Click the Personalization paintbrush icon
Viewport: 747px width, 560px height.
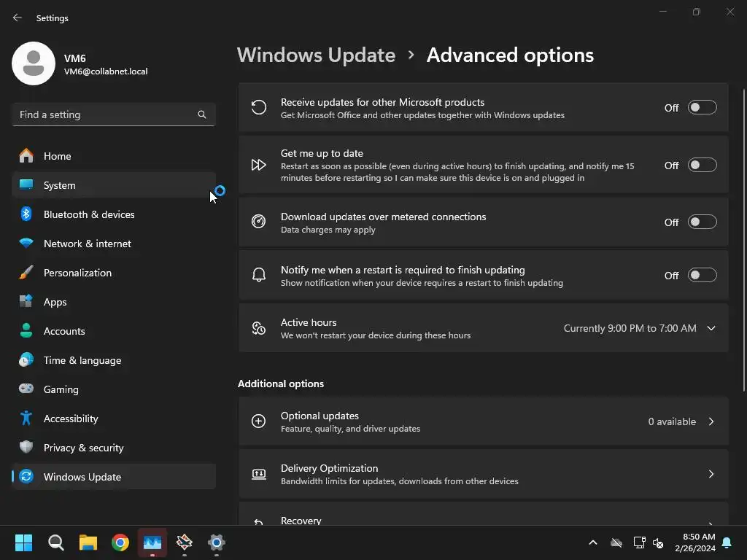click(x=26, y=273)
